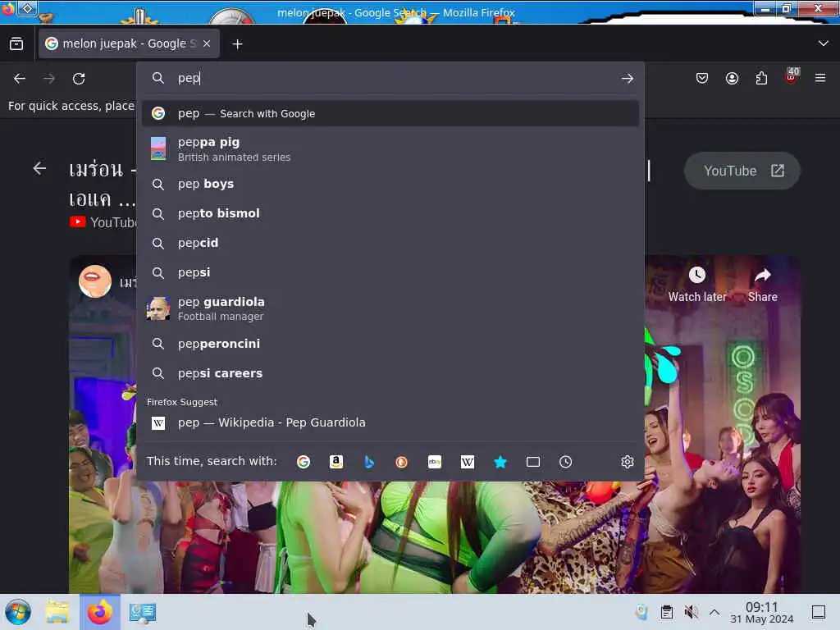Pick the pepsi suggestion

390,272
